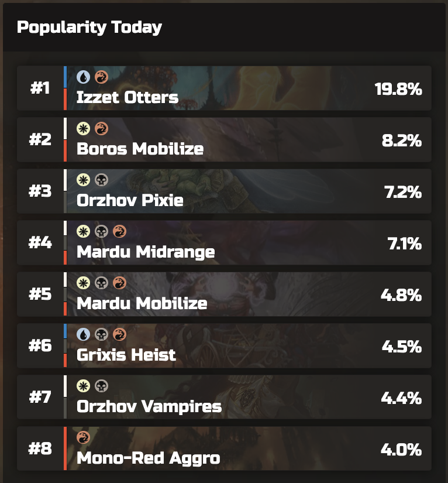The image size is (448, 483).
Task: Select the Mardu Midrange deck name
Action: (x=146, y=252)
